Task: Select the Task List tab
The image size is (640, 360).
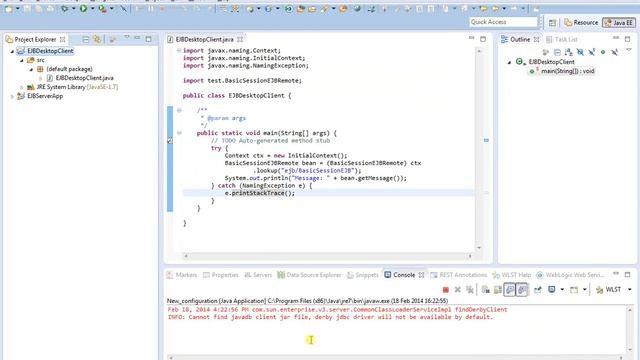Action: pyautogui.click(x=562, y=40)
